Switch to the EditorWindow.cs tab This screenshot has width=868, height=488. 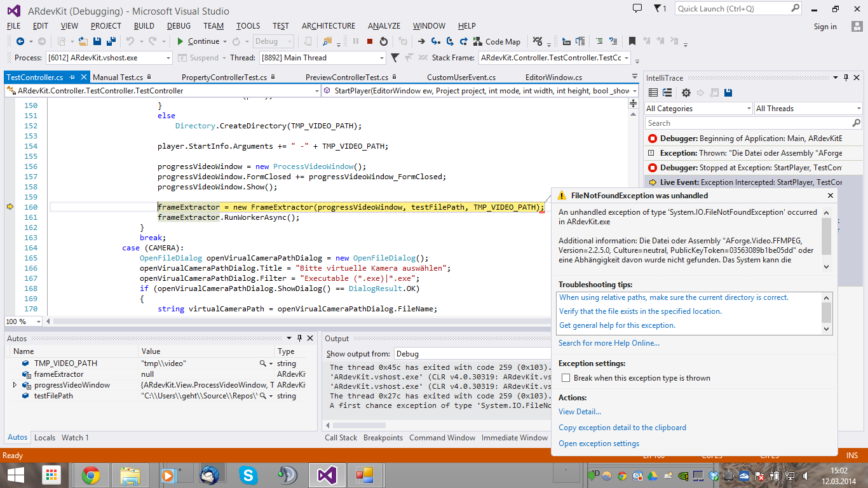553,78
